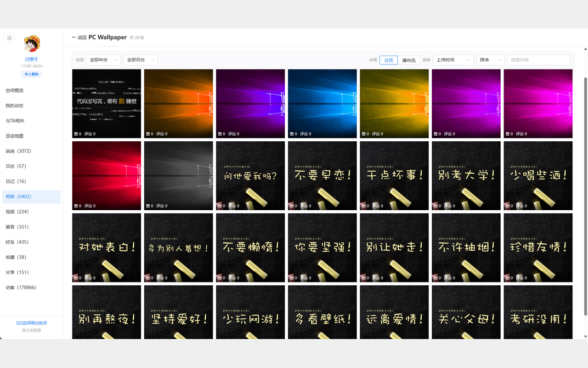Screen dimensions: 588x368
Task: Open the 上传时间 sort-by dropdown
Action: coord(453,60)
